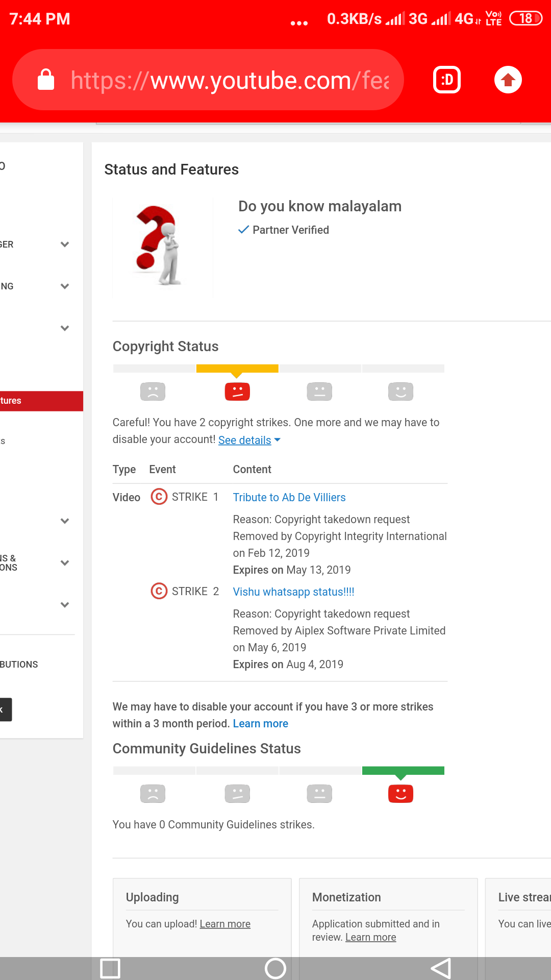Viewport: 551px width, 980px height.
Task: Open the BUTIONS sidebar item
Action: click(x=19, y=664)
